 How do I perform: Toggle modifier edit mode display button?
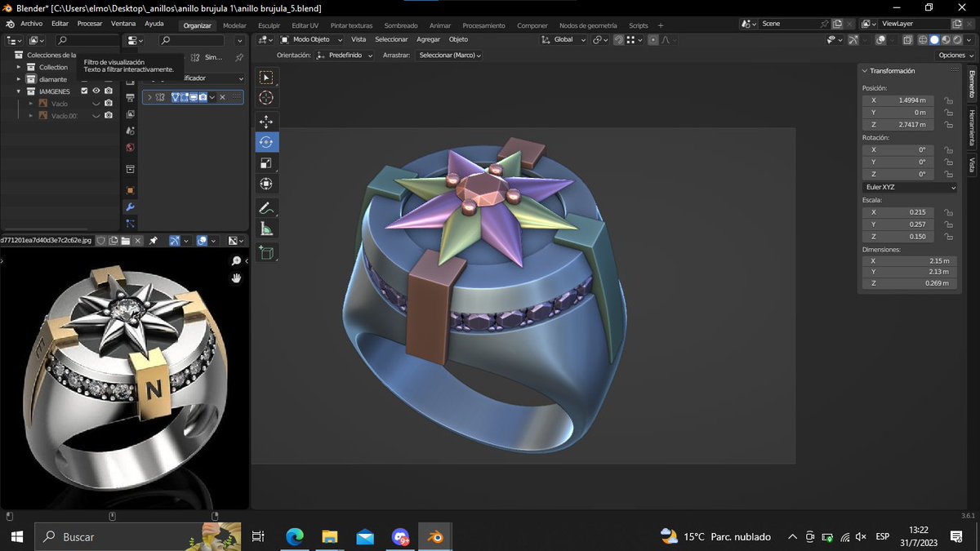(185, 97)
